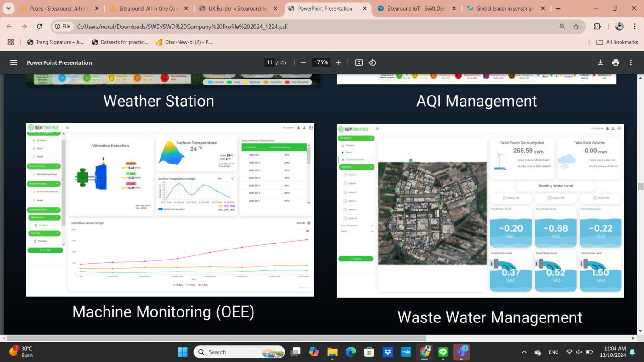The width and height of the screenshot is (644, 362).
Task: Switch to the Sitearound IoT browser tab
Action: tap(414, 8)
